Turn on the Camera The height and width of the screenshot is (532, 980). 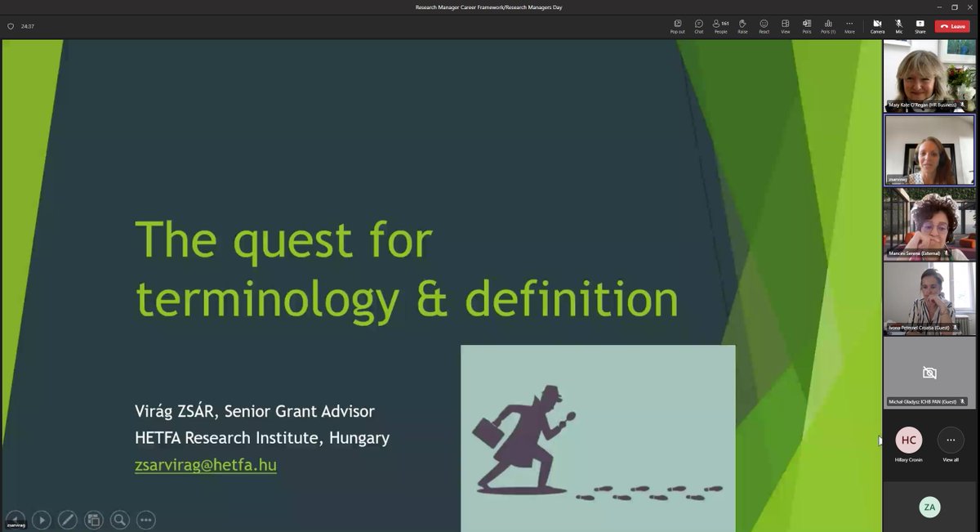(877, 26)
